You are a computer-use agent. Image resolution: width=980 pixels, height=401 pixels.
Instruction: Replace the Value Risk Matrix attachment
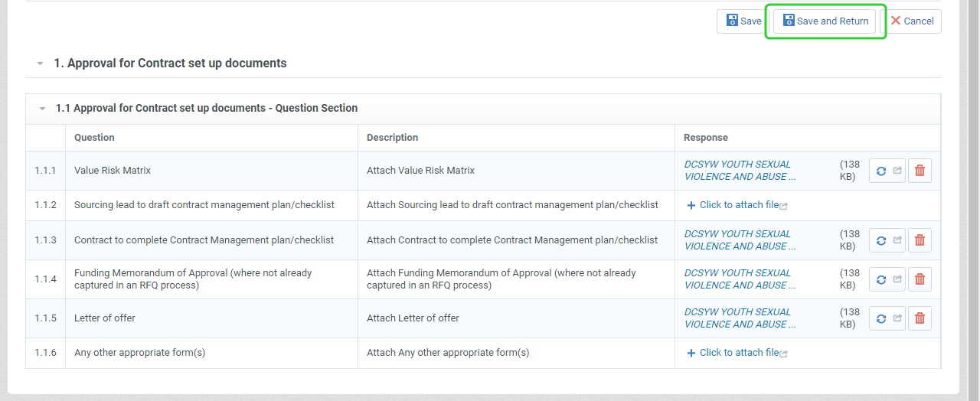[880, 171]
